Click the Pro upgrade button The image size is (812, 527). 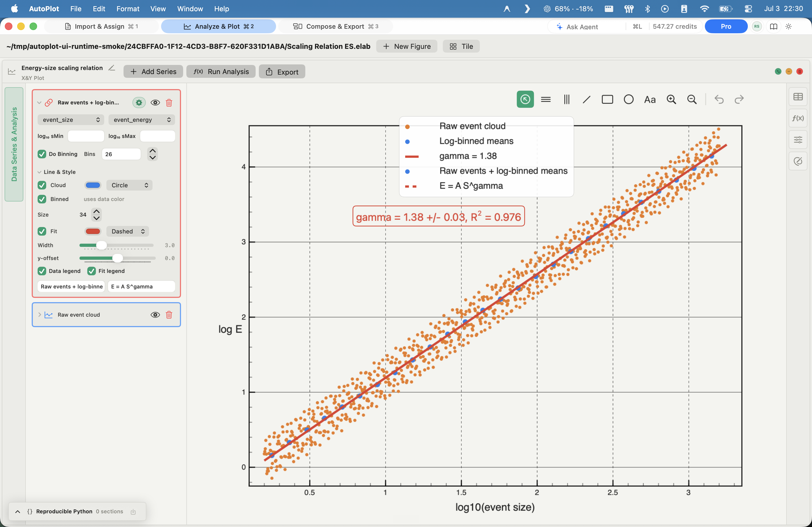click(x=726, y=26)
